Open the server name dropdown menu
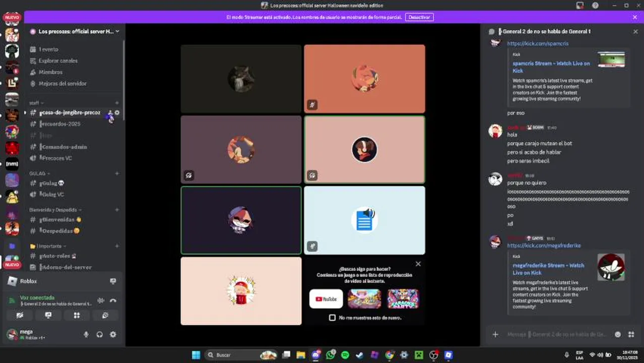The width and height of the screenshot is (644, 363). pos(75,31)
